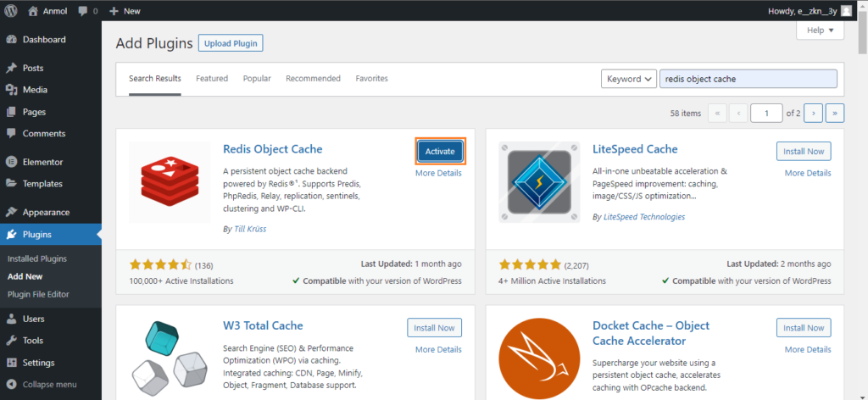Open More Details for Redis Object Cache
Viewport: 868px width, 400px height.
pyautogui.click(x=438, y=173)
